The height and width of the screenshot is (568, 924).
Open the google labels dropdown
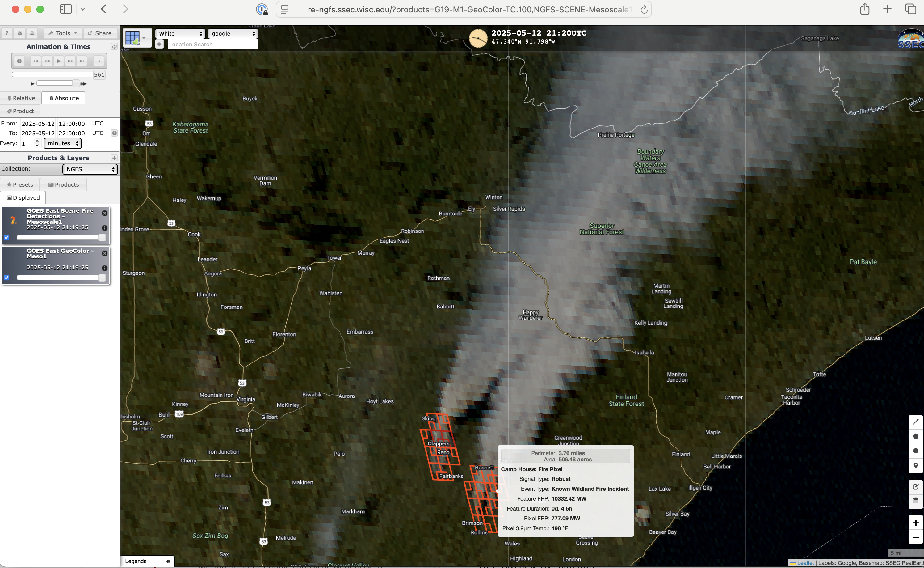[233, 33]
